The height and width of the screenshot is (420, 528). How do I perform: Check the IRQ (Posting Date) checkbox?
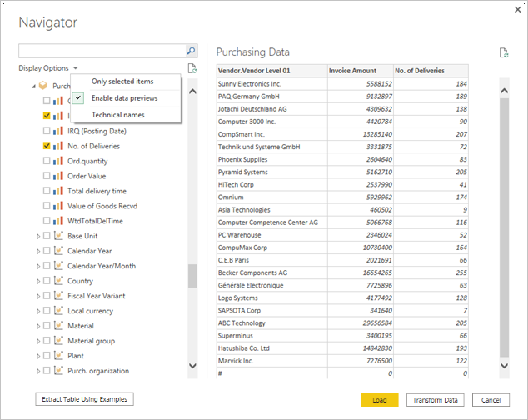pos(47,131)
